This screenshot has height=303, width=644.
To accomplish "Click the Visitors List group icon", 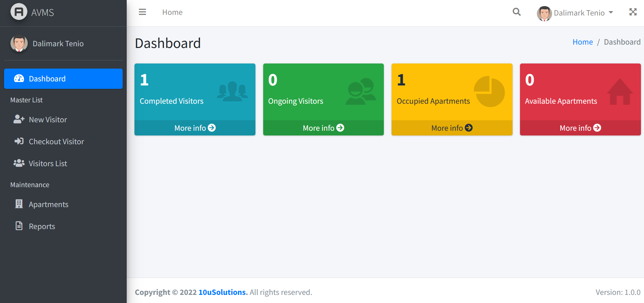I will 19,163.
